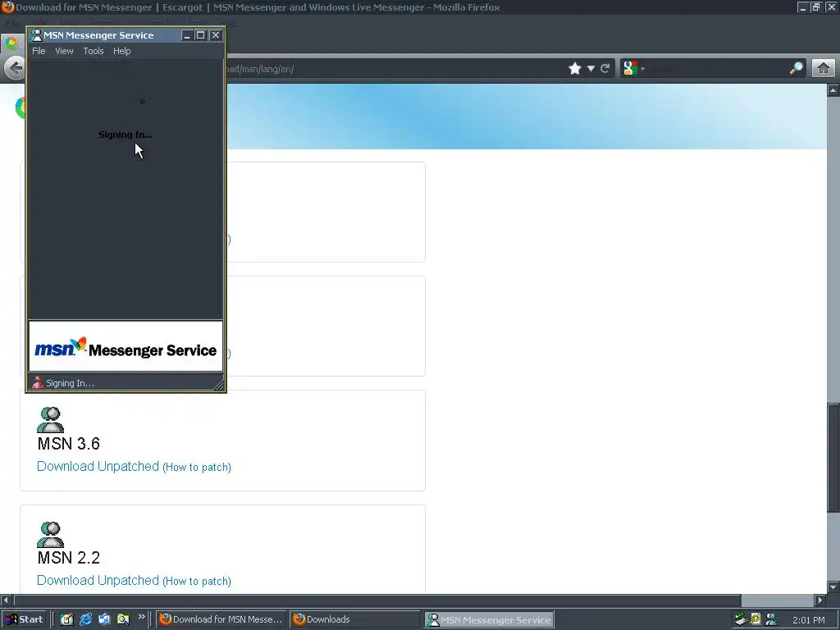Click the msn Messenger Service banner
Viewport: 840px width, 630px height.
point(126,346)
